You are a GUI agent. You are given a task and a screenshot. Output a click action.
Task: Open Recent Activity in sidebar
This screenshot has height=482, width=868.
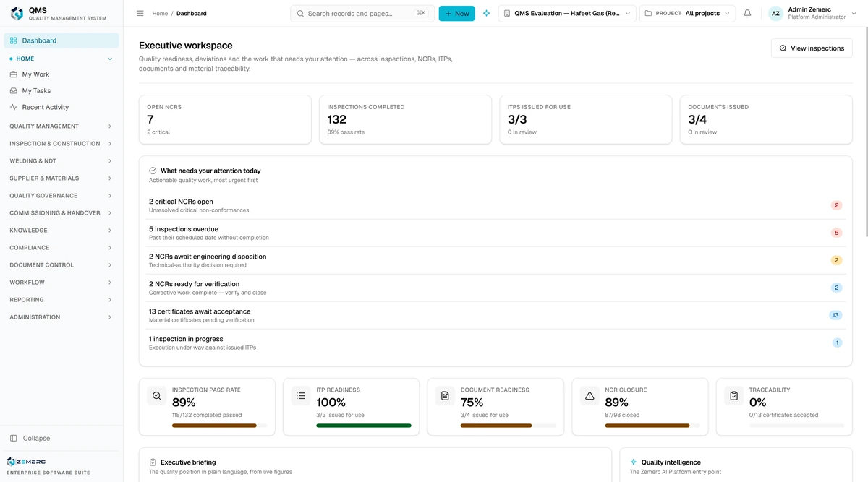[61, 107]
